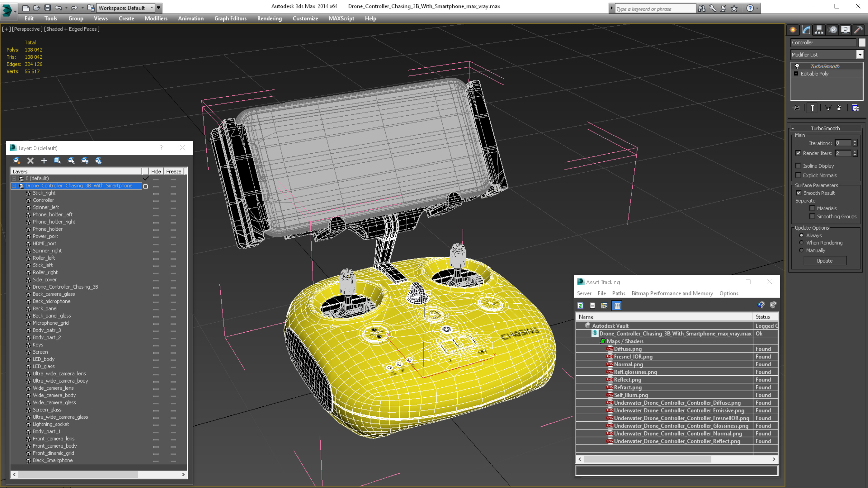
Task: Toggle Show End Result icon
Action: pyautogui.click(x=813, y=108)
